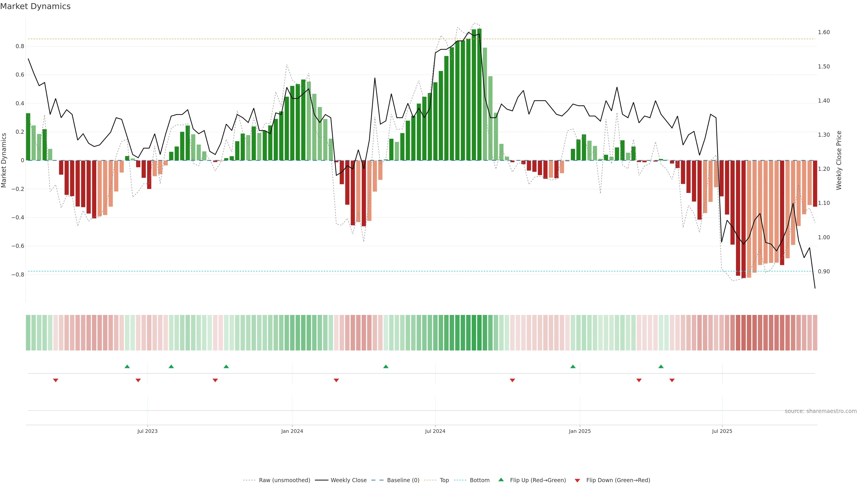Click the source: sharemaestro.com text
Viewport: 868px width, 488px height.
821,411
